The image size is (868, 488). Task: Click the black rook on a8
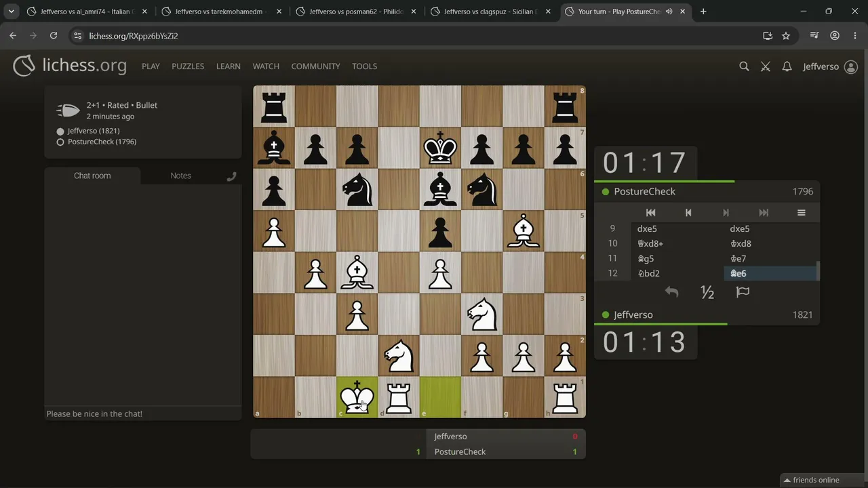(274, 106)
